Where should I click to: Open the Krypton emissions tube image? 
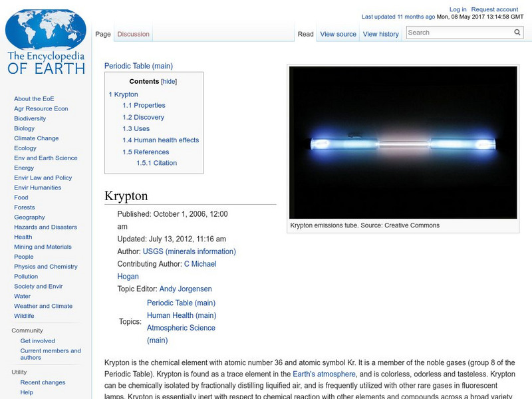[403, 142]
